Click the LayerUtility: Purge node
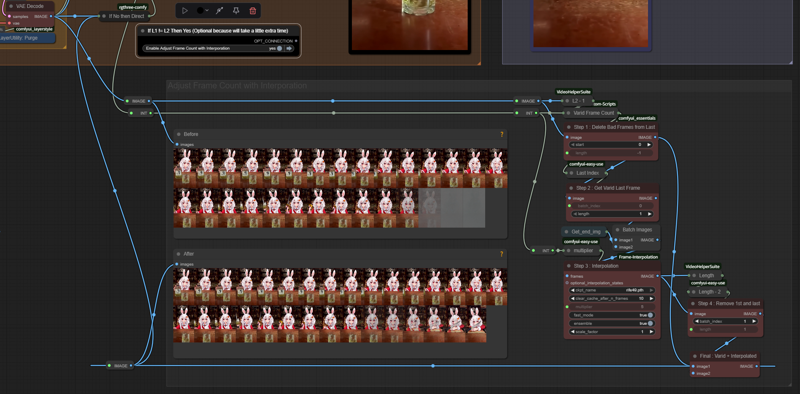 click(27, 38)
